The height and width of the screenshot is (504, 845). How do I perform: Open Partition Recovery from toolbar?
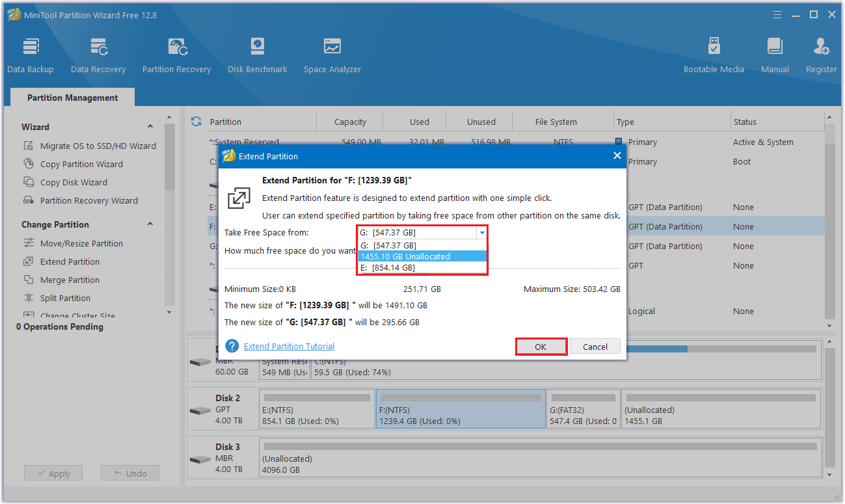pyautogui.click(x=177, y=56)
